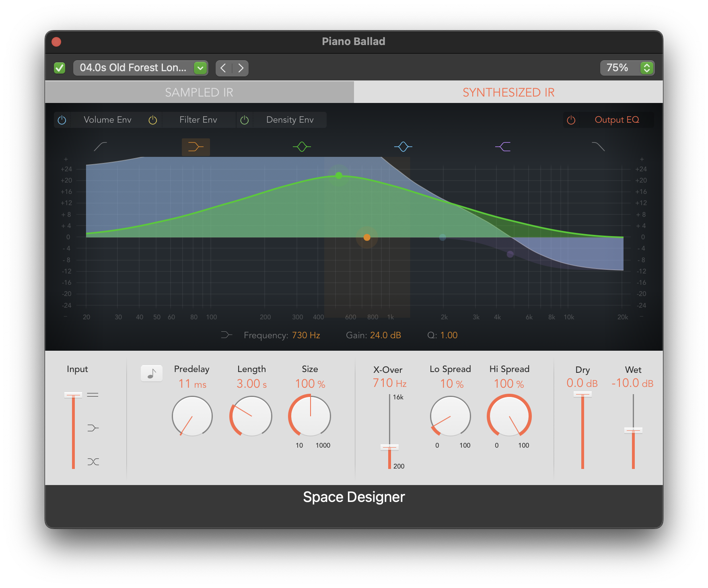The width and height of the screenshot is (708, 588).
Task: Select the blue parametric band icon
Action: pyautogui.click(x=403, y=147)
